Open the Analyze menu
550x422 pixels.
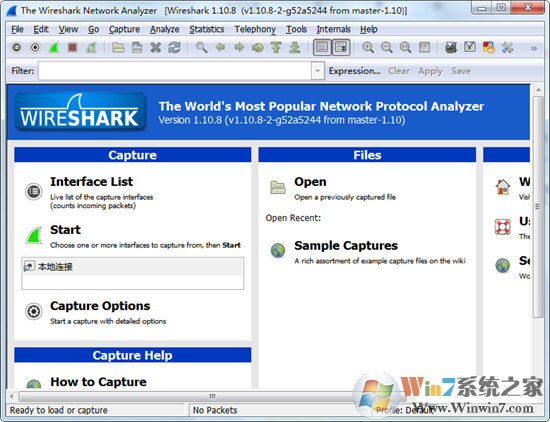click(165, 29)
